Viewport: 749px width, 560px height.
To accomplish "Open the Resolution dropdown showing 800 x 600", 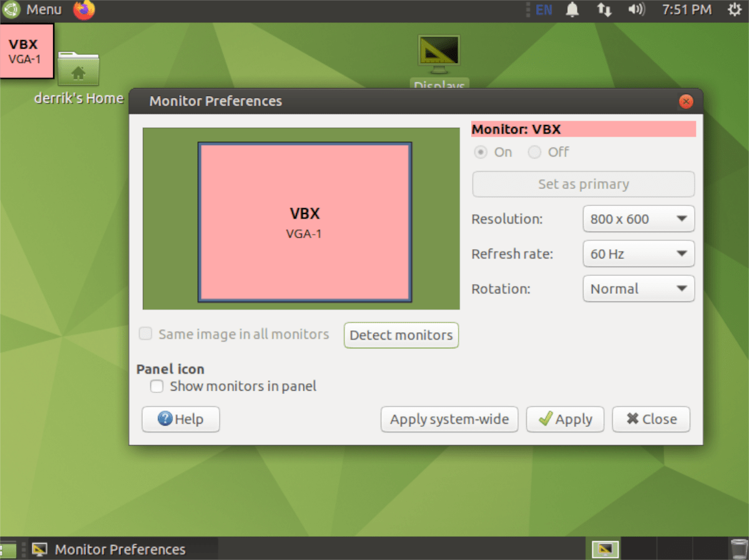I will tap(638, 219).
